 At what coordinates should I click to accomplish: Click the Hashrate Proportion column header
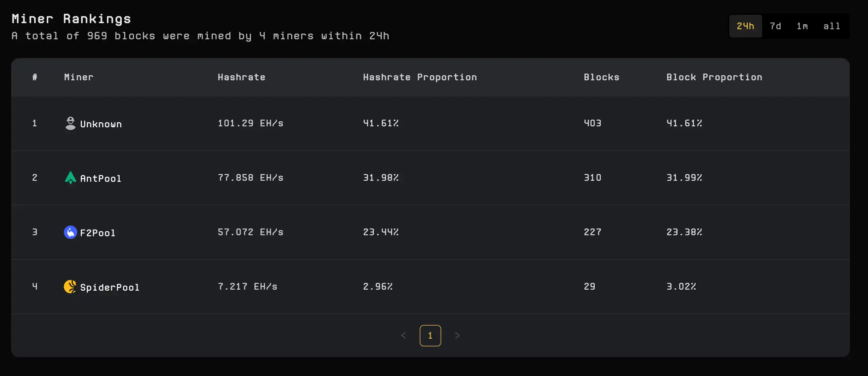coord(420,77)
